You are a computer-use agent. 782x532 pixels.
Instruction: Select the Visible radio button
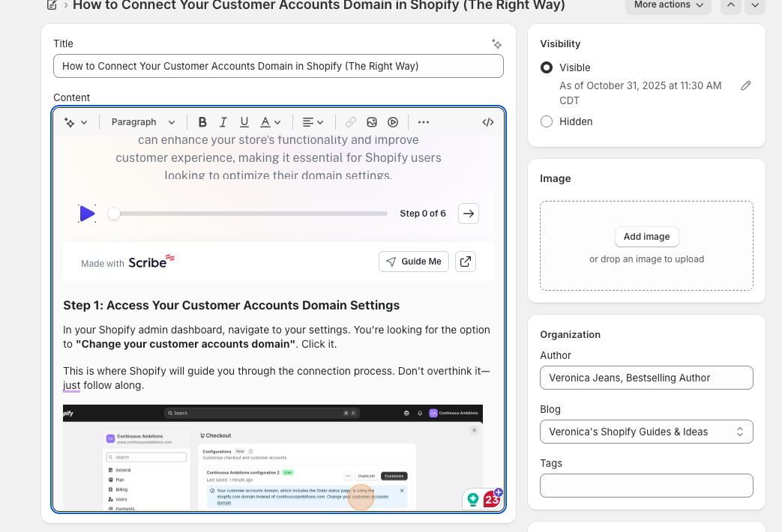pos(547,67)
